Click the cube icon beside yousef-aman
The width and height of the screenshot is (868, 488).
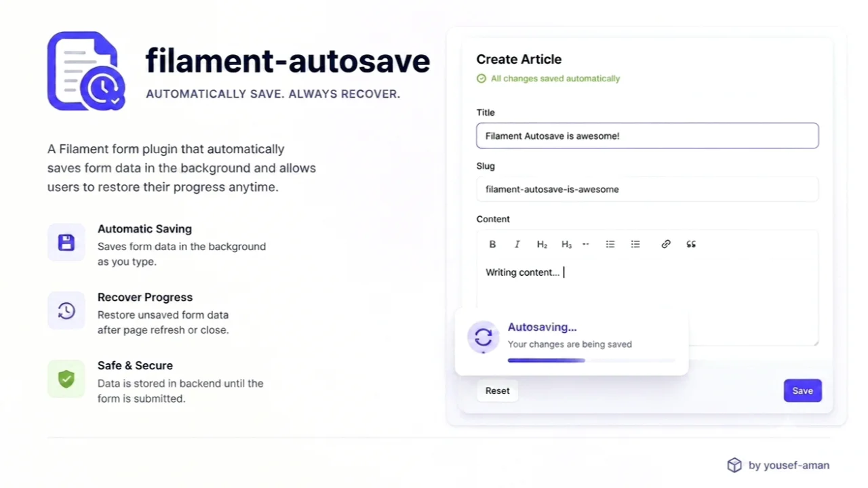pos(734,465)
